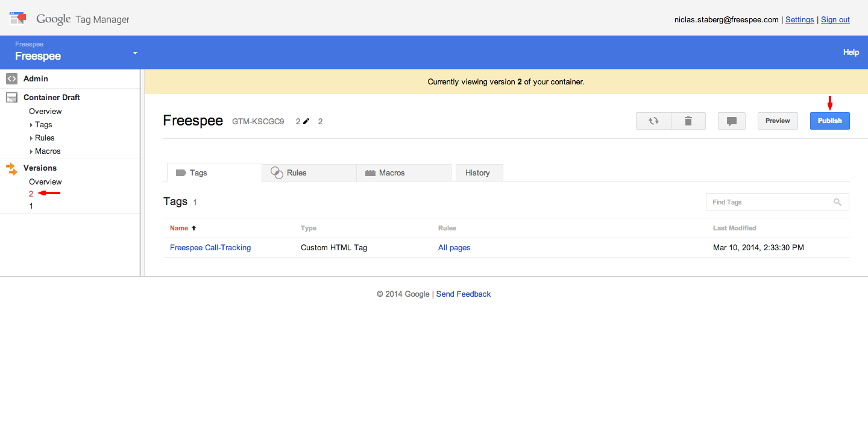Select Admin in the sidebar
The image size is (868, 433).
coord(36,78)
